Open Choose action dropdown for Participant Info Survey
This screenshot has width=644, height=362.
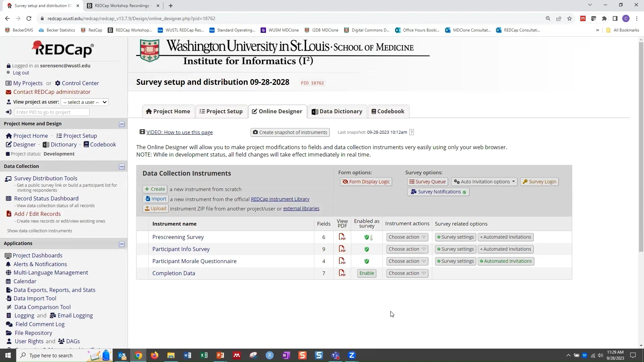[407, 249]
